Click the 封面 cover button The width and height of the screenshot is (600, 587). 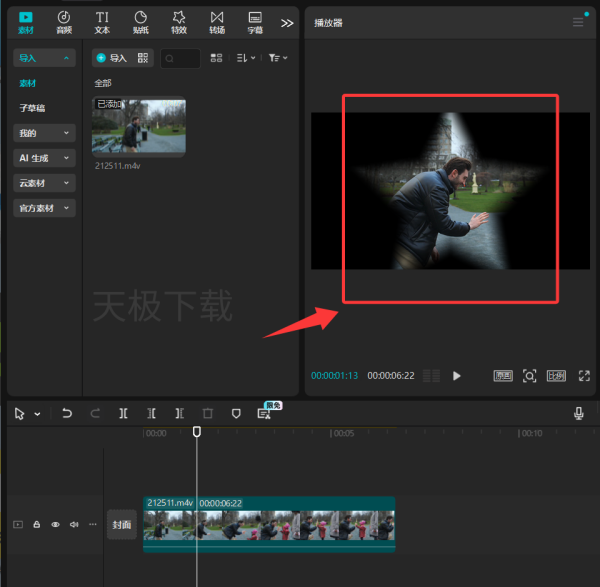(122, 524)
